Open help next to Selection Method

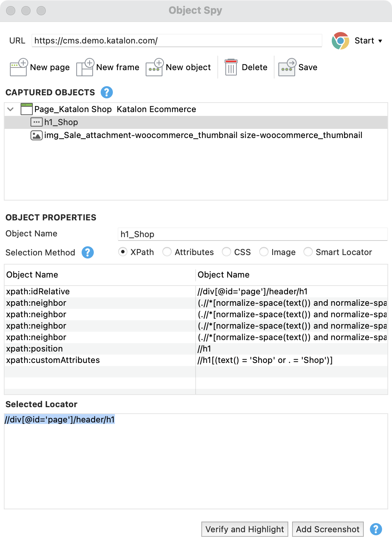tap(88, 252)
